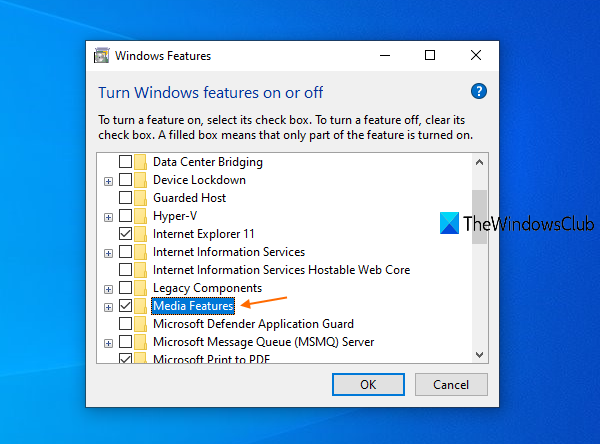Select the Hyper-V label
This screenshot has width=600, height=444.
[175, 216]
